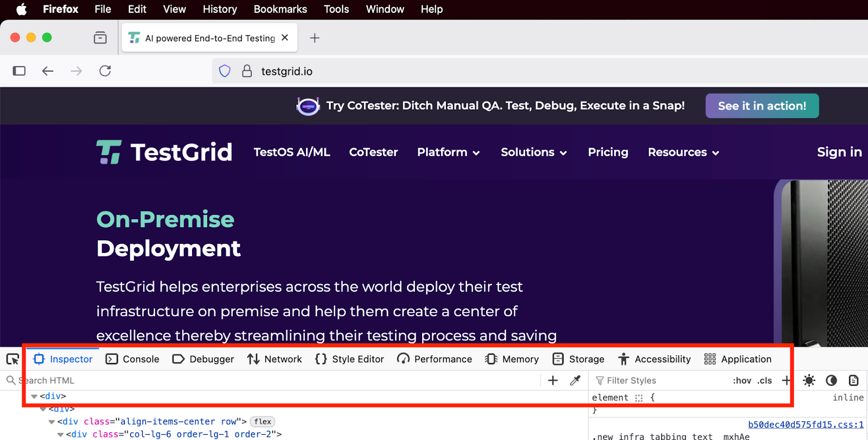The height and width of the screenshot is (440, 868).
Task: Switch to the Memory panel
Action: point(512,359)
